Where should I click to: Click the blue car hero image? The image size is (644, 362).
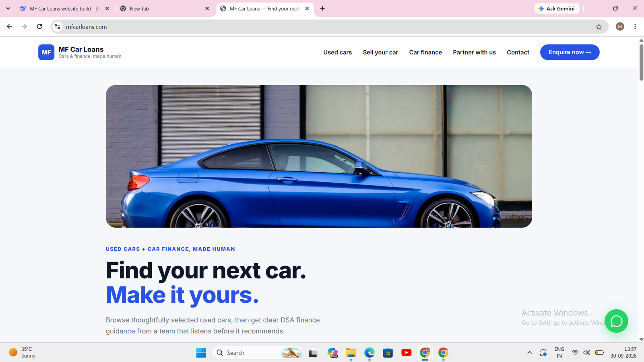(319, 156)
